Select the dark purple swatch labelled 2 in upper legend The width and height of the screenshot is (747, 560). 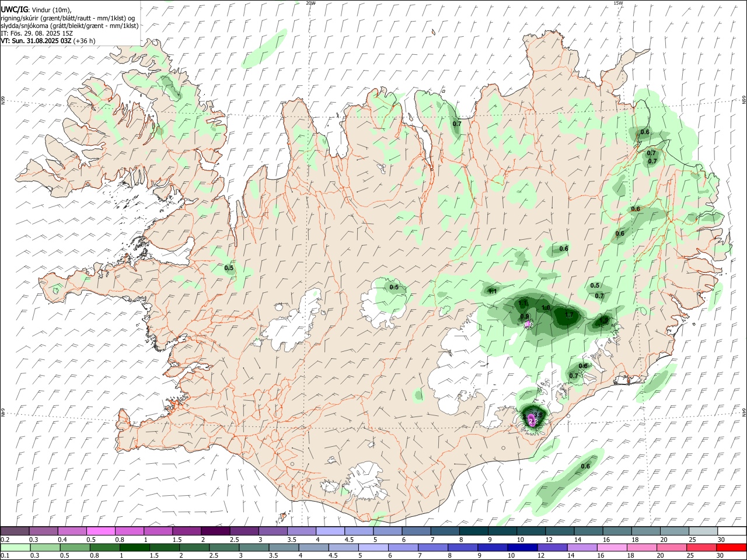[x=215, y=531]
